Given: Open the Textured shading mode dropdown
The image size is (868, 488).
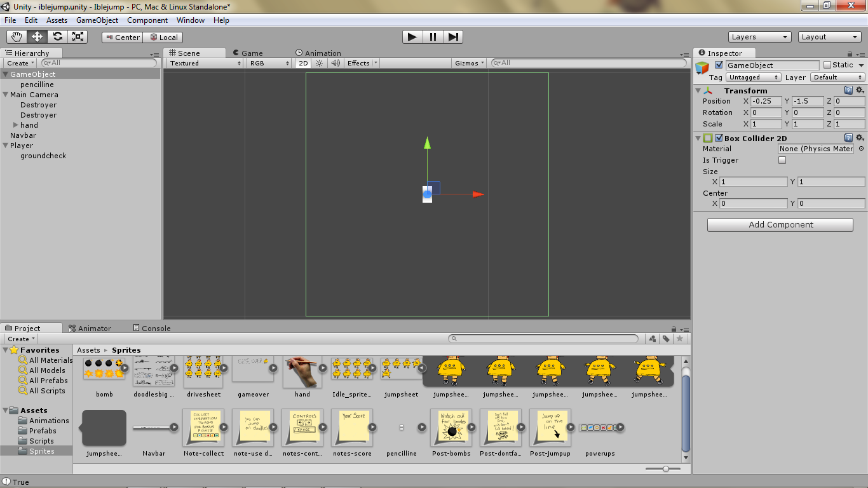Looking at the screenshot, I should coord(203,63).
